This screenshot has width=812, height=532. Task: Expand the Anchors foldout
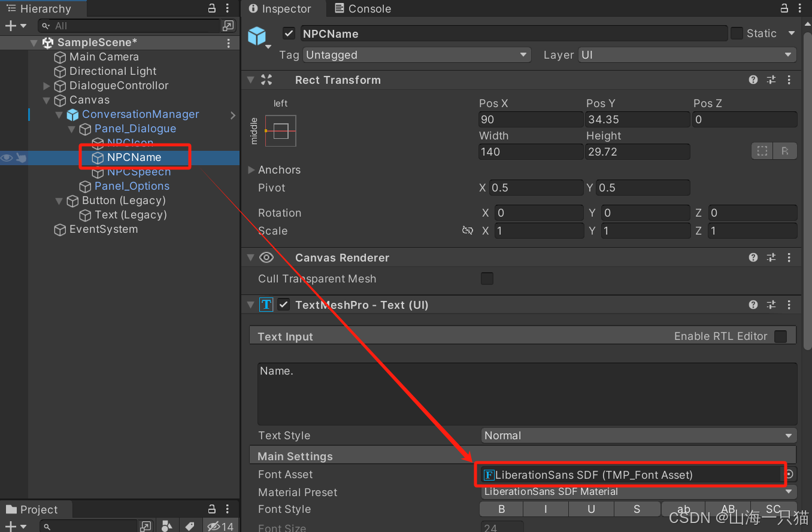(x=252, y=170)
